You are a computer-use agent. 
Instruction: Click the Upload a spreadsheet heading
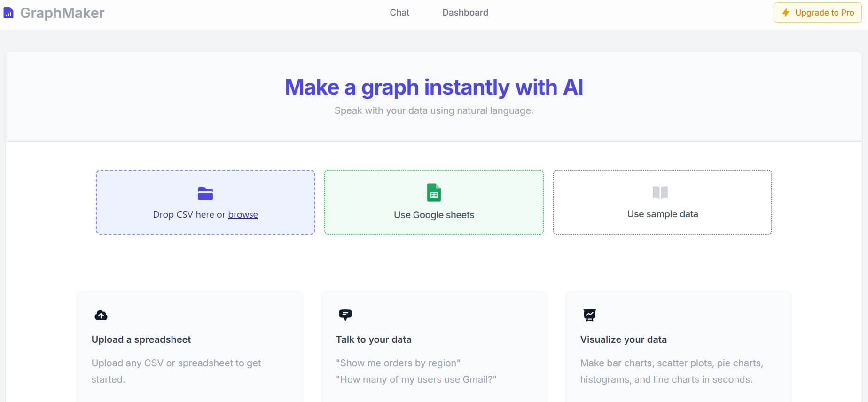[141, 339]
